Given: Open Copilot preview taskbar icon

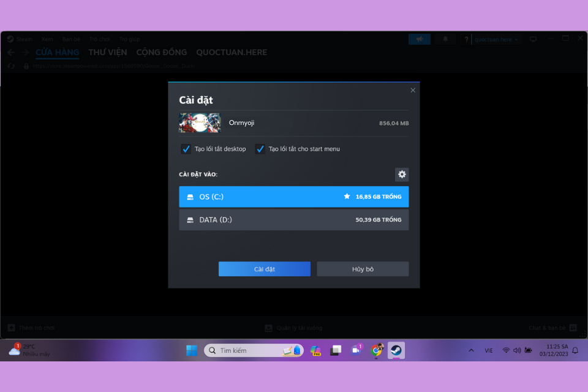Looking at the screenshot, I should coord(316,350).
